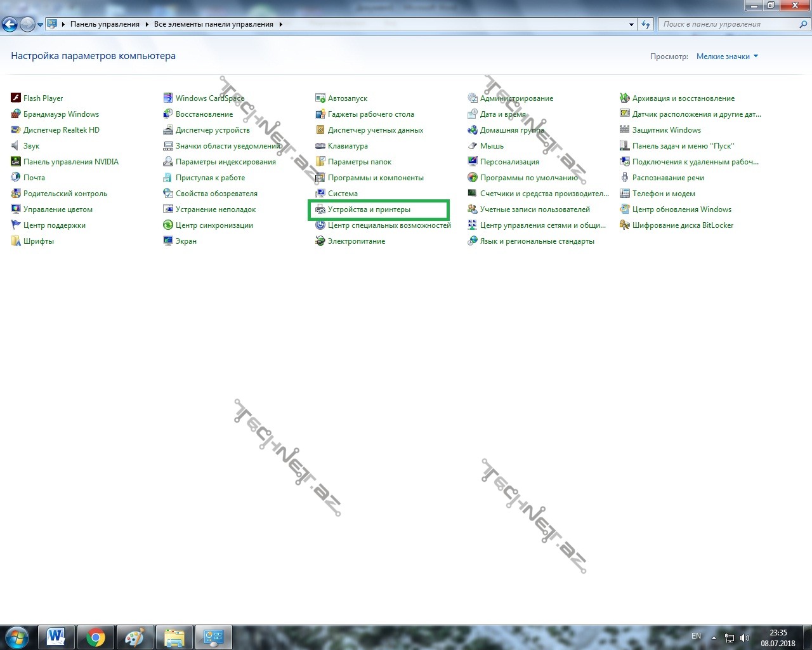Open Диспетчер устройств link

coord(213,130)
